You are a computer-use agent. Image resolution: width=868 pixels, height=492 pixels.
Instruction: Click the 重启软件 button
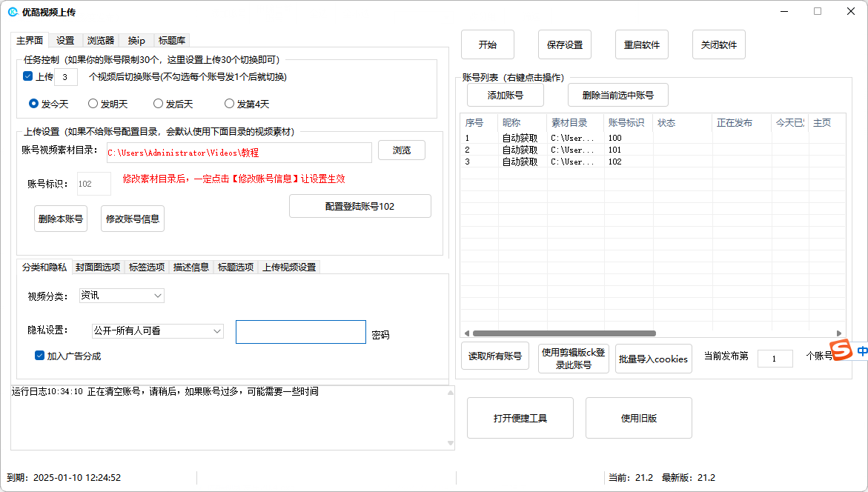[642, 44]
